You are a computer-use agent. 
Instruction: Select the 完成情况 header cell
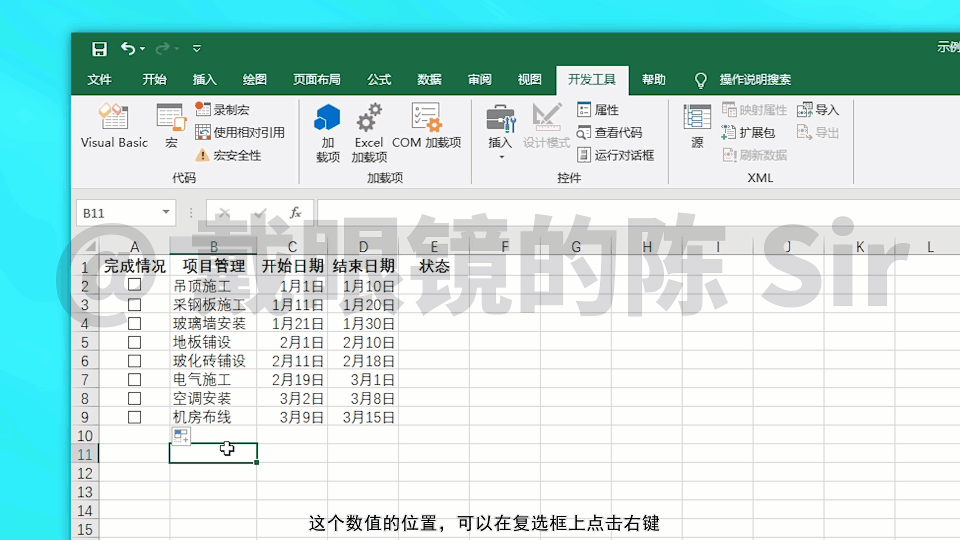(134, 266)
